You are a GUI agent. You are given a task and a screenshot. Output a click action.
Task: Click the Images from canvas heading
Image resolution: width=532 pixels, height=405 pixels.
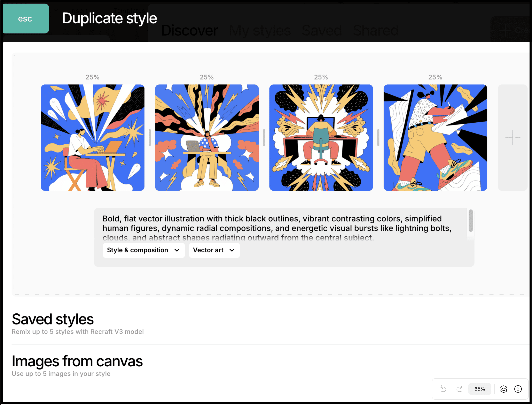click(77, 361)
